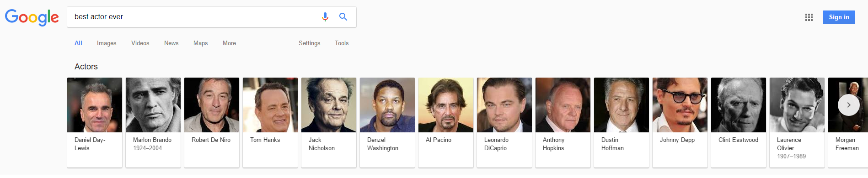This screenshot has height=178, width=868.
Task: Open the More search options menu
Action: (x=229, y=43)
